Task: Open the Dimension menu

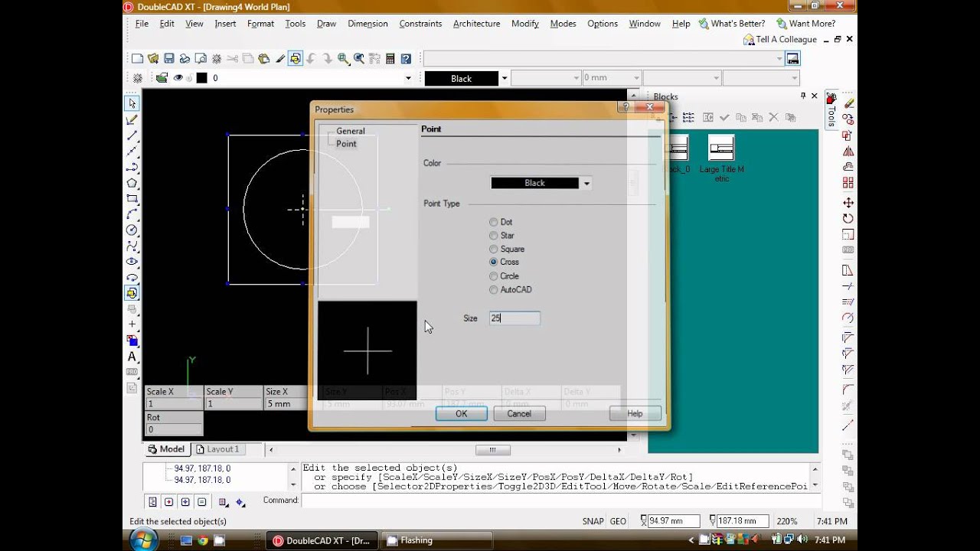Action: pyautogui.click(x=367, y=24)
